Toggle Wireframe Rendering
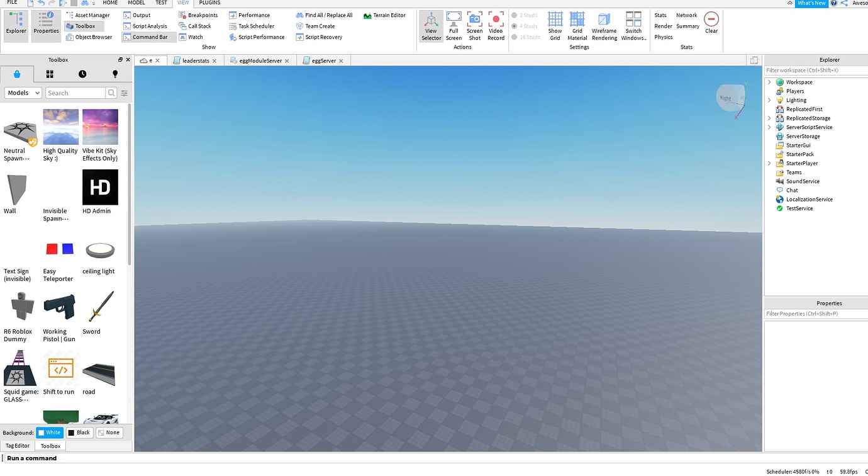Viewport: 868px width, 476px height. [604, 26]
